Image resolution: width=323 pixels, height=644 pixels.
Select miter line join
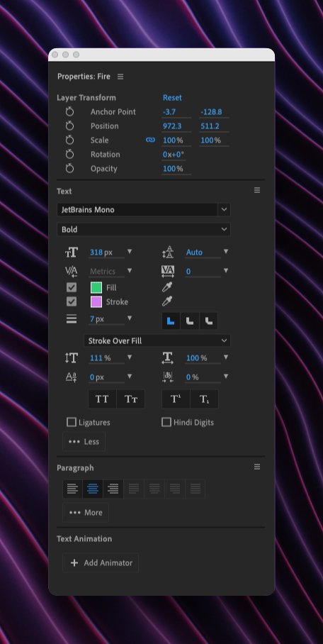tap(171, 321)
